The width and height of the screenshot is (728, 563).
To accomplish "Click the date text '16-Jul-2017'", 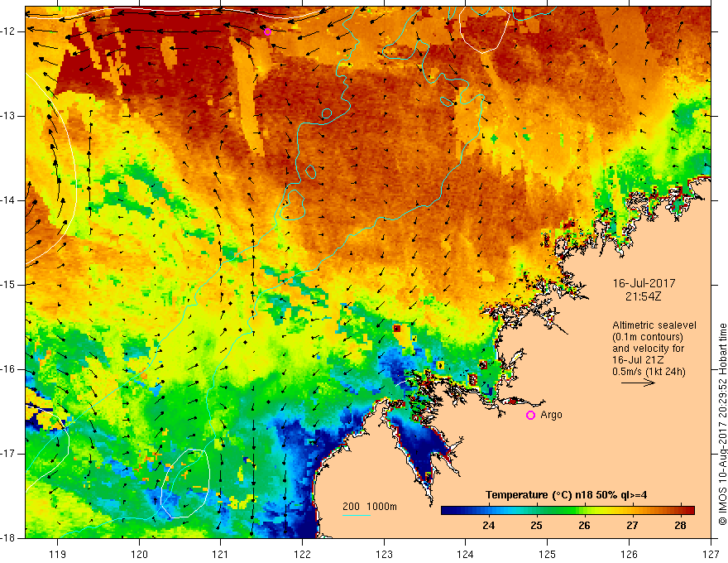I will [644, 283].
